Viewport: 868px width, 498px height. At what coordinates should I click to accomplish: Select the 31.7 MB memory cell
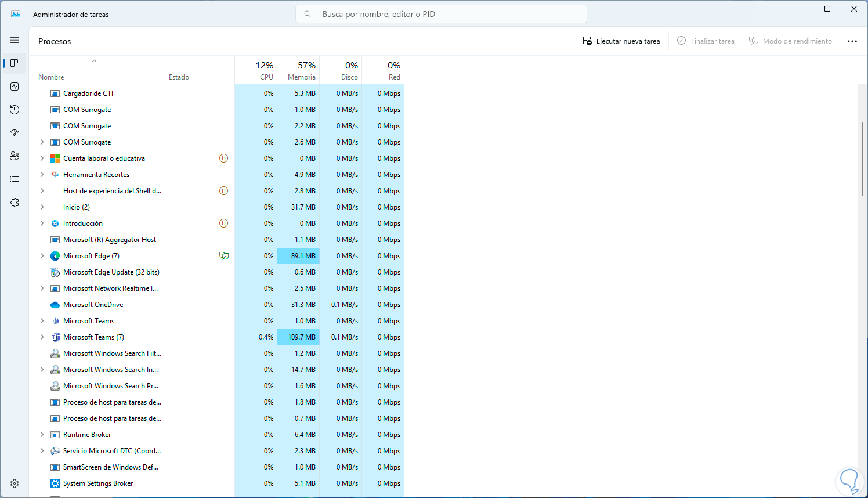298,207
